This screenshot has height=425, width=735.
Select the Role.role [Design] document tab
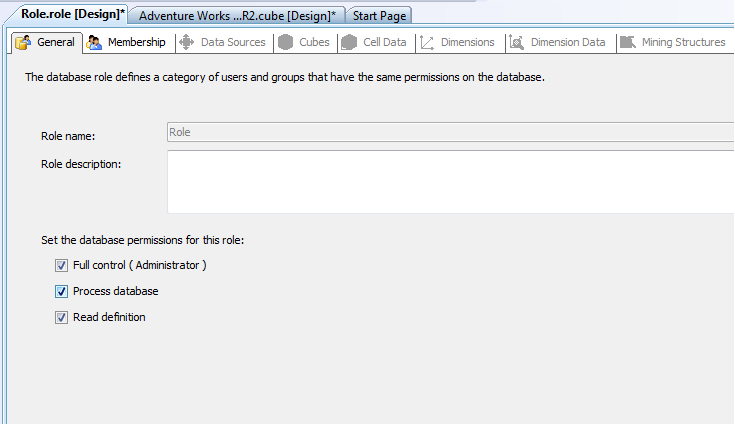73,14
